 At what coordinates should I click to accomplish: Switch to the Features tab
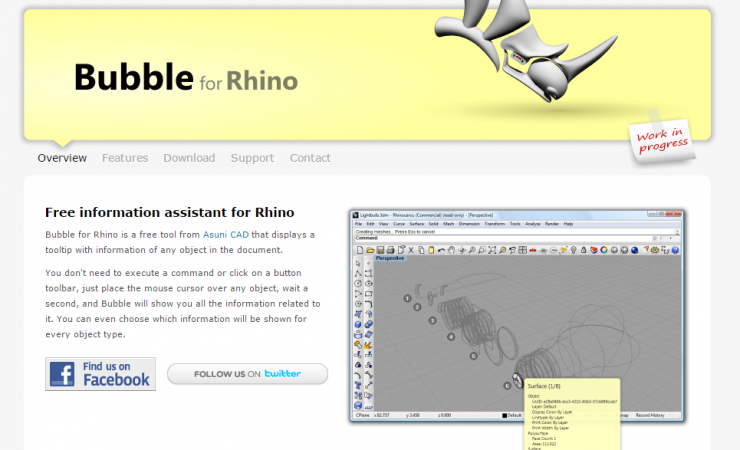tap(125, 158)
